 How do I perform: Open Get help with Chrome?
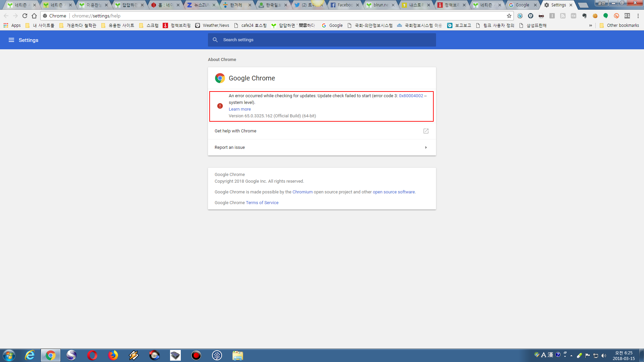coord(322,131)
